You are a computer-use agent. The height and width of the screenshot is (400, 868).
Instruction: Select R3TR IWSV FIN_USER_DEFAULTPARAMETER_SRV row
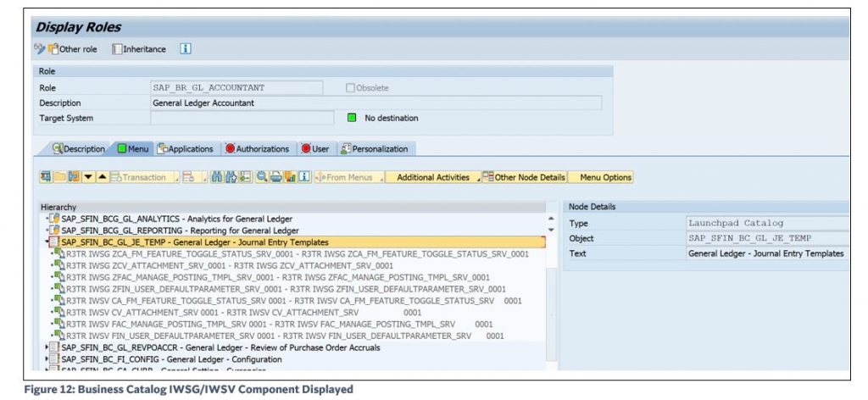[285, 336]
